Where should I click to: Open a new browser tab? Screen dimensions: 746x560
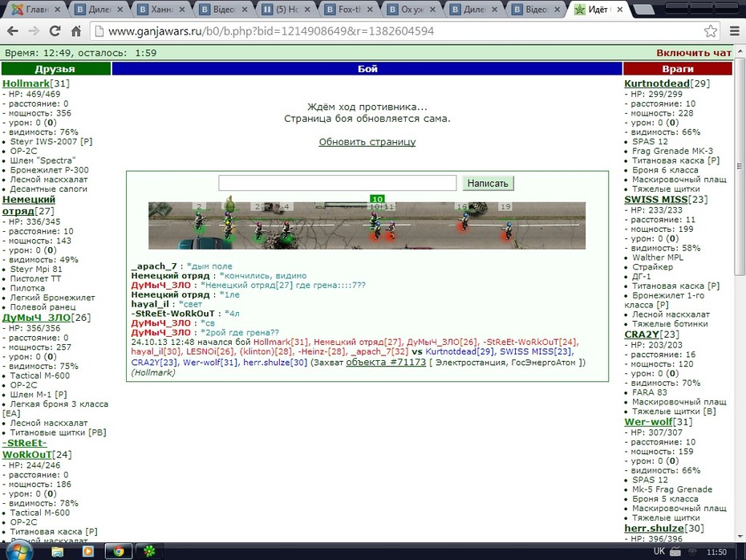click(644, 9)
